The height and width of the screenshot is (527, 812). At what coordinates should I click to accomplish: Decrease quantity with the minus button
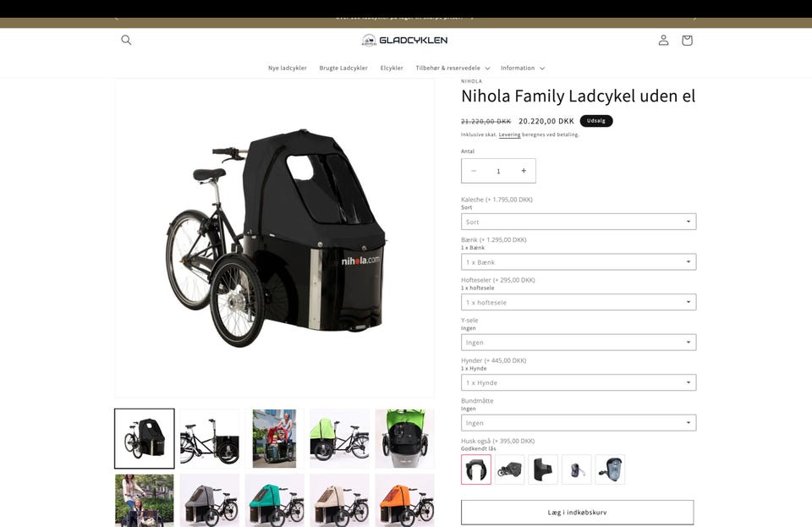pyautogui.click(x=474, y=171)
